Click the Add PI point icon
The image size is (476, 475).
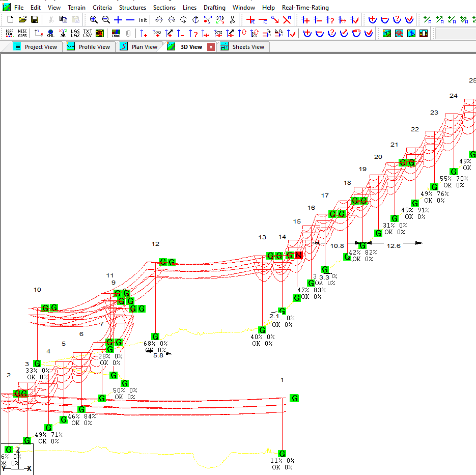250,20
